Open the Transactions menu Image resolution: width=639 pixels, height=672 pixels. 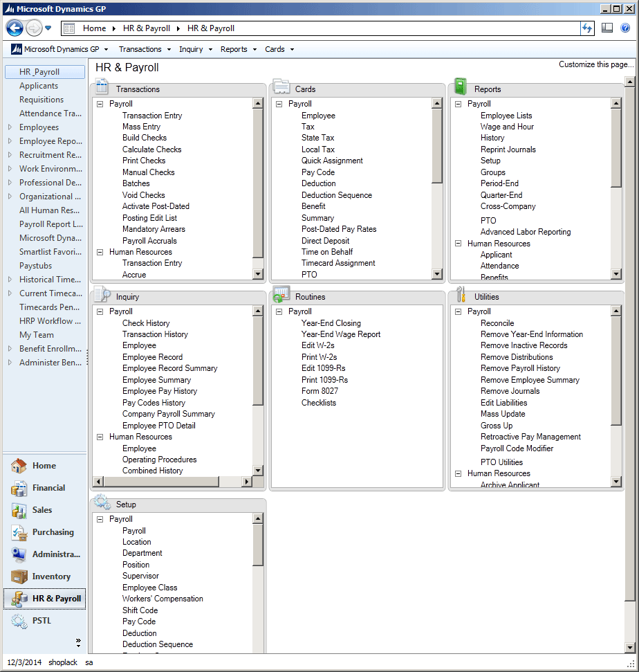[x=145, y=49]
